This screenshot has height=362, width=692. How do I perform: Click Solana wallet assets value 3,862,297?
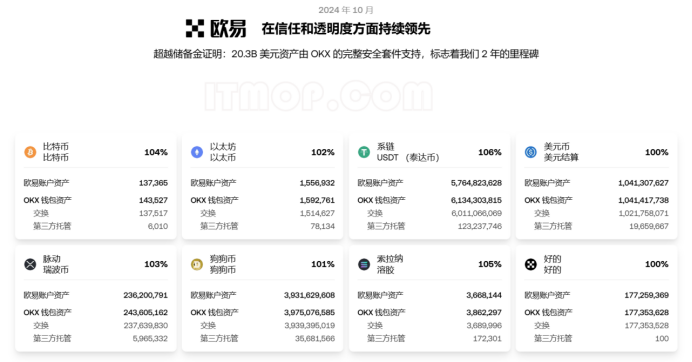(x=484, y=312)
